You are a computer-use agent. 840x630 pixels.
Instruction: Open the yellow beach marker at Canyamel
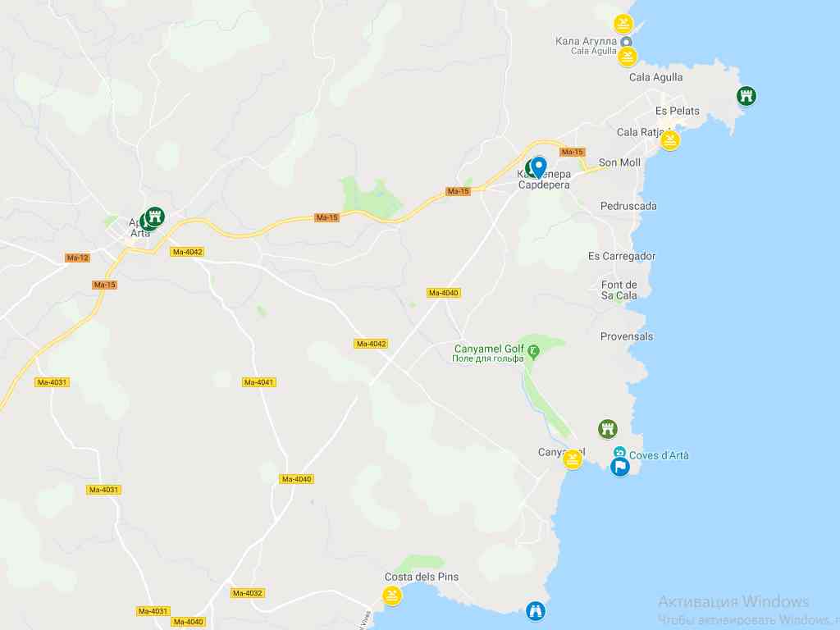573,459
